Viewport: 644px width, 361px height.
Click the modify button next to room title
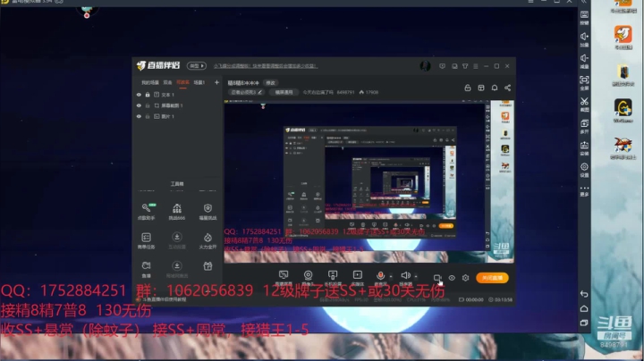(x=270, y=83)
